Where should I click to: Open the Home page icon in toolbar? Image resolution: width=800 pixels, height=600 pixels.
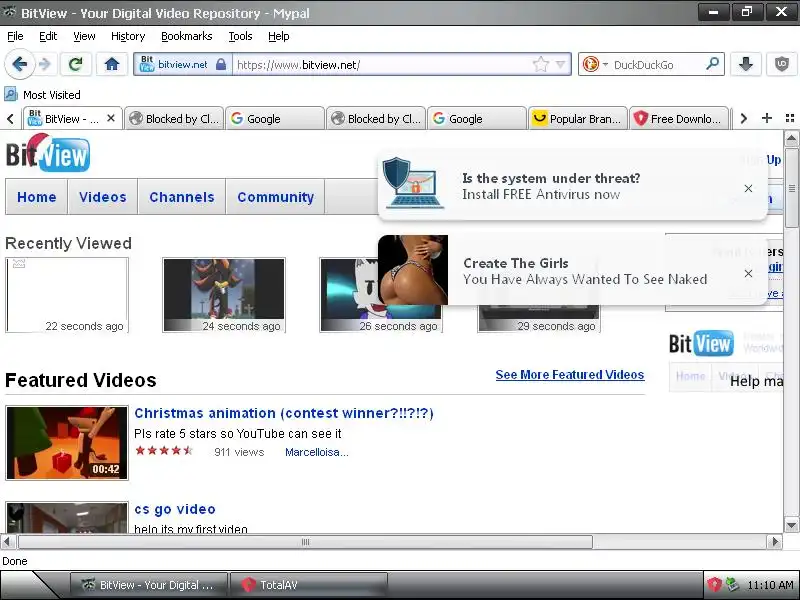[x=112, y=64]
